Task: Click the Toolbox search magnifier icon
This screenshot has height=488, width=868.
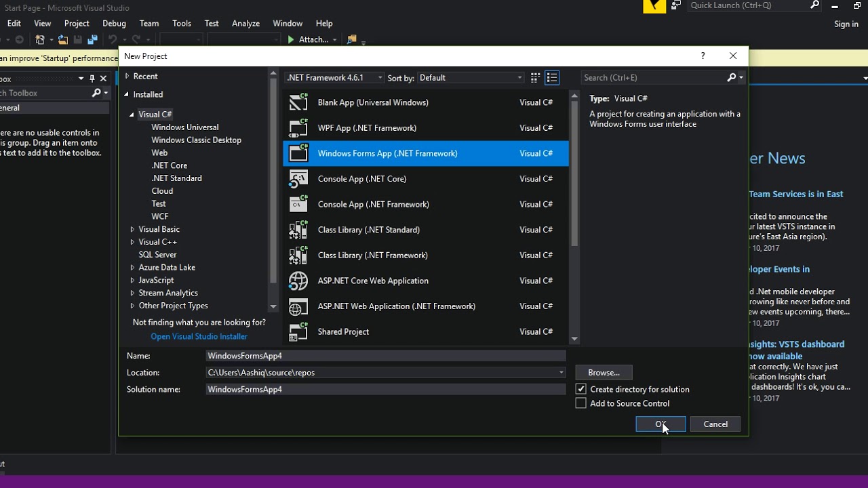Action: pos(96,93)
